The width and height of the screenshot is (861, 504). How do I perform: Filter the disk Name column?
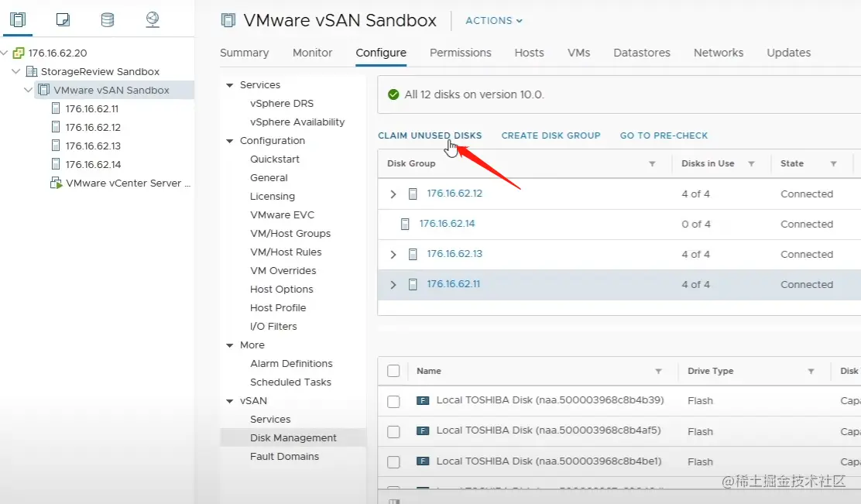point(658,371)
